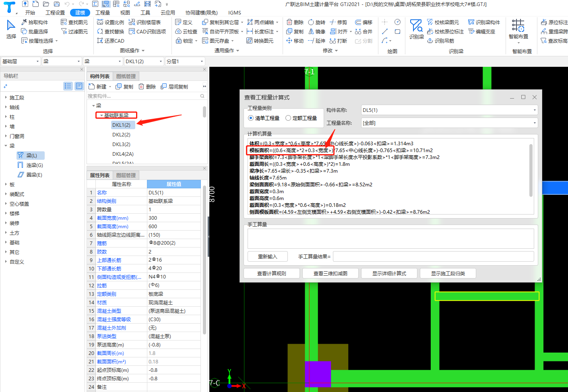Open the 工程量 ribbon tab
The height and width of the screenshot is (392, 568).
[103, 12]
